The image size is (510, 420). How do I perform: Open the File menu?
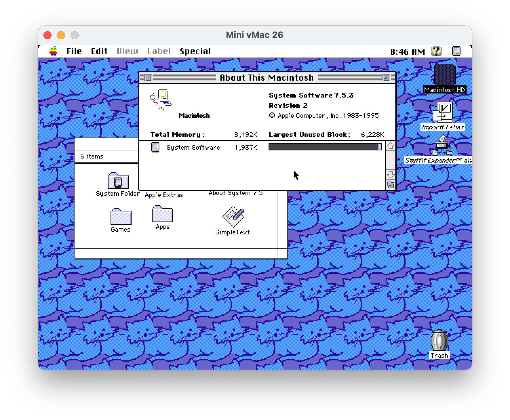click(74, 51)
